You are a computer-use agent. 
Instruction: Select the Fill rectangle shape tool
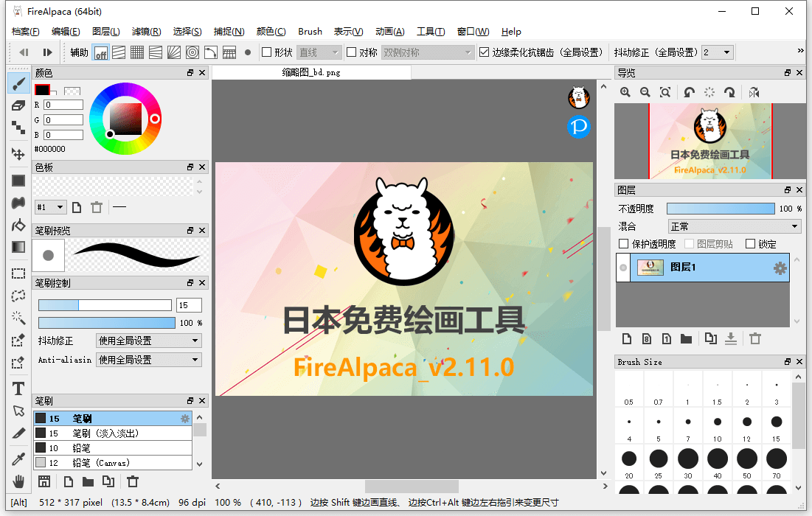[x=18, y=181]
